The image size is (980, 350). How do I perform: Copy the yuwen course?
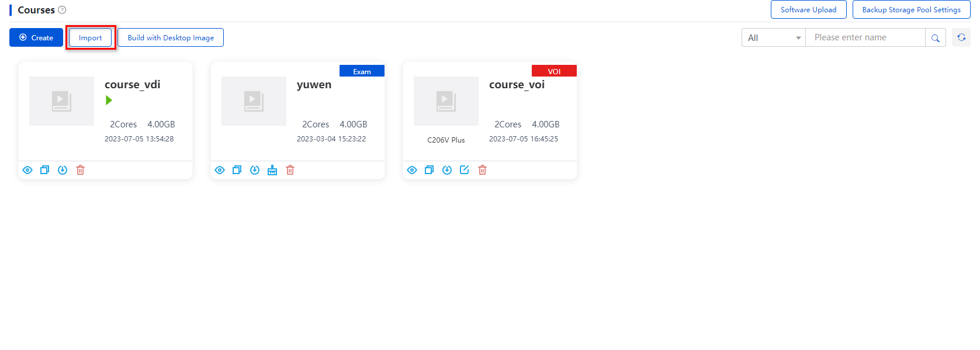[237, 170]
